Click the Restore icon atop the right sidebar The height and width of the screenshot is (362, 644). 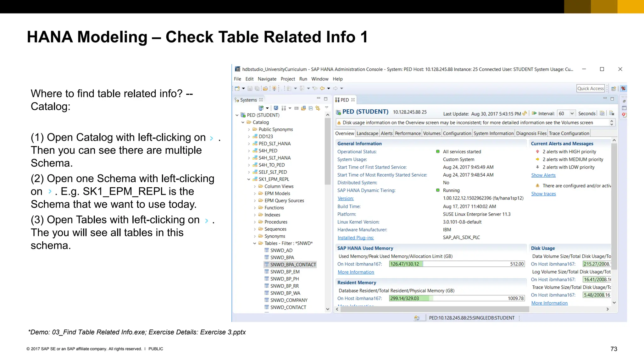[624, 101]
